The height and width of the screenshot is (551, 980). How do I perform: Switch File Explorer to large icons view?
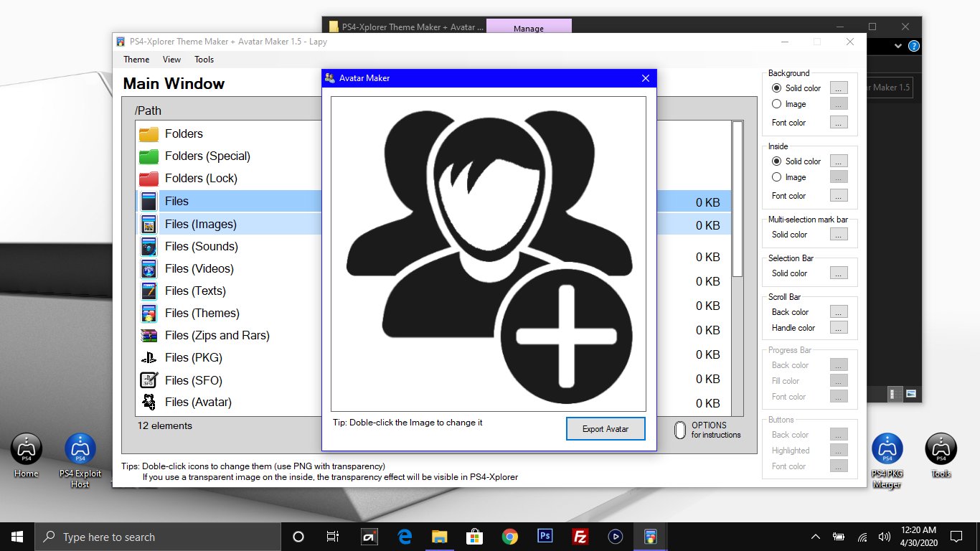[911, 394]
